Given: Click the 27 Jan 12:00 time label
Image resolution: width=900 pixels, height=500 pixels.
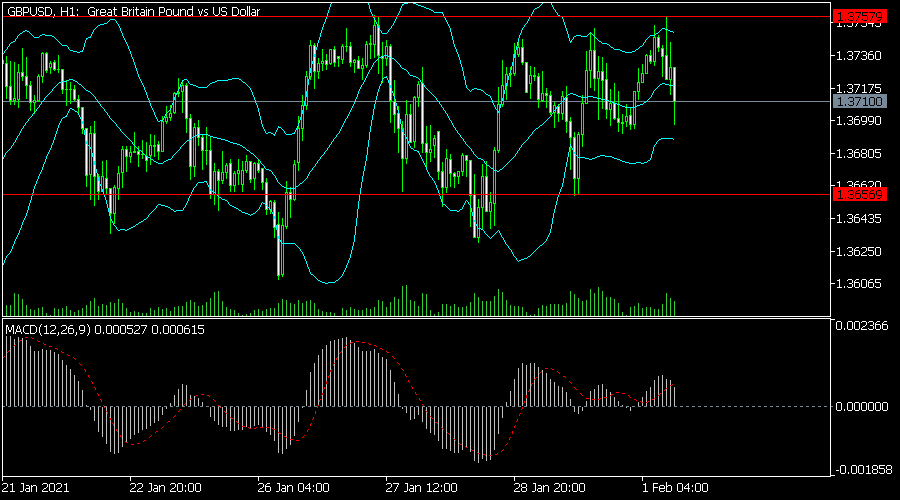Looking at the screenshot, I should 422,488.
